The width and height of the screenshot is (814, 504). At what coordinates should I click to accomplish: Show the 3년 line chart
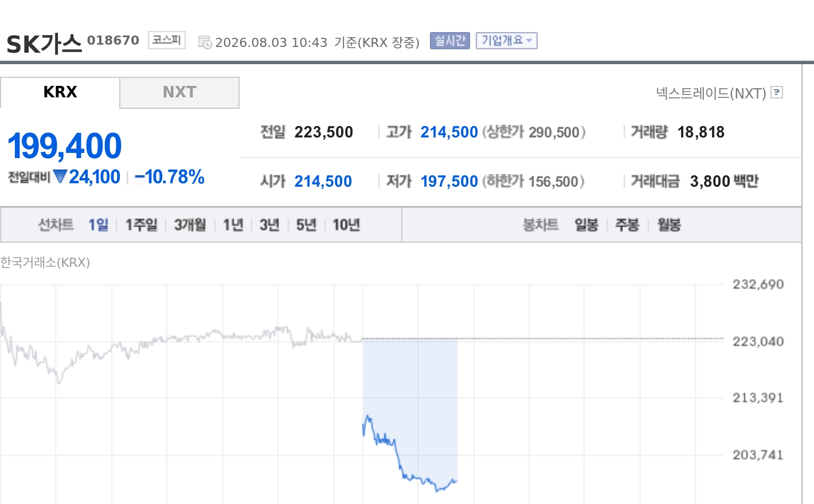(269, 225)
